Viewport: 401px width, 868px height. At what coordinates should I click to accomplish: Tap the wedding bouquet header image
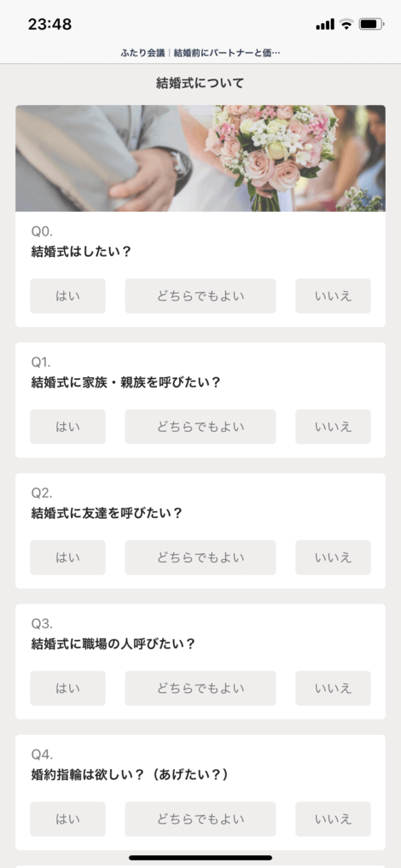coord(200,158)
